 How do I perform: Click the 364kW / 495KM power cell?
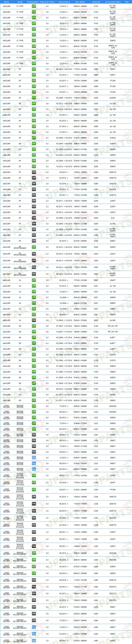click(x=80, y=41)
